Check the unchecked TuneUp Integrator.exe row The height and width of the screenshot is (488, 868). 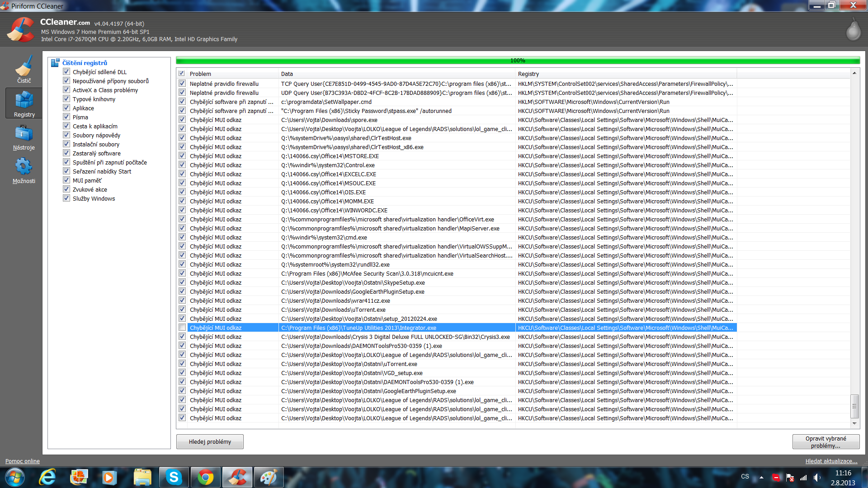coord(182,328)
